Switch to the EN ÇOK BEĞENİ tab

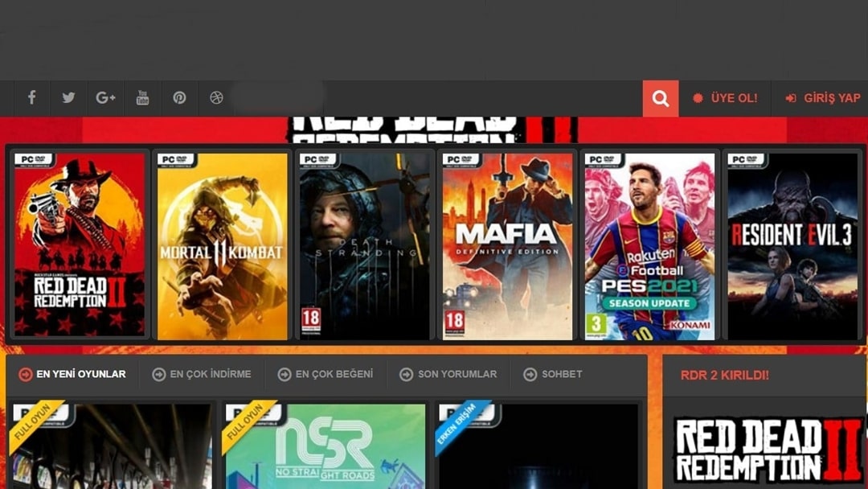click(325, 374)
